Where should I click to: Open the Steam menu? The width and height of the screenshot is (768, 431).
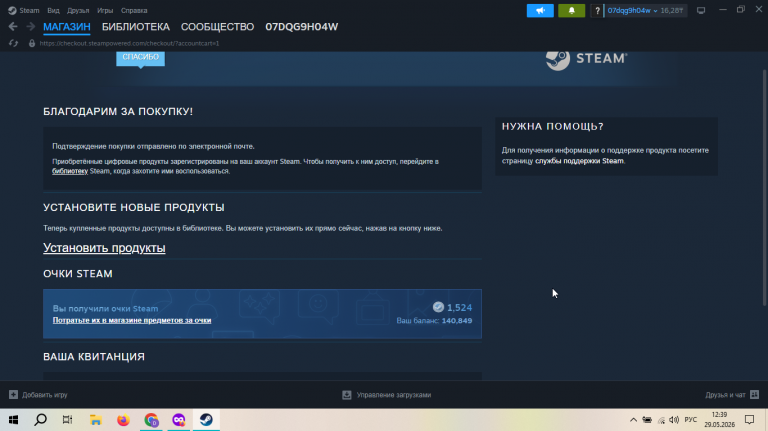coord(29,10)
